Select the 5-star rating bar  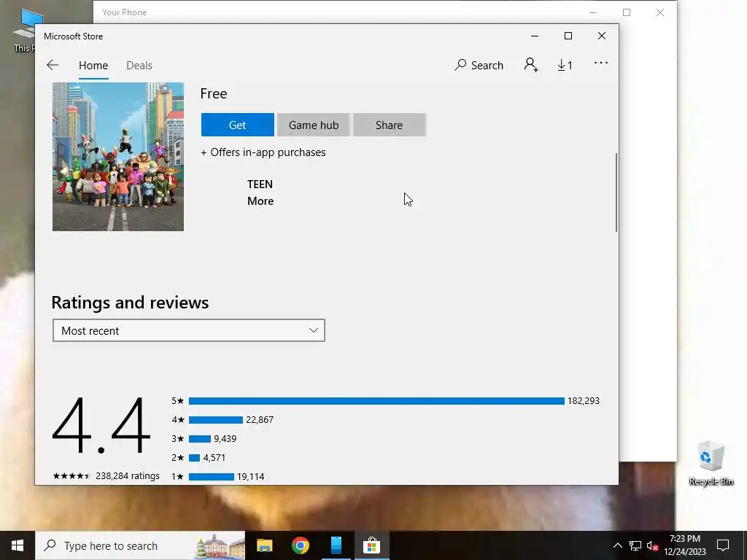pyautogui.click(x=376, y=401)
